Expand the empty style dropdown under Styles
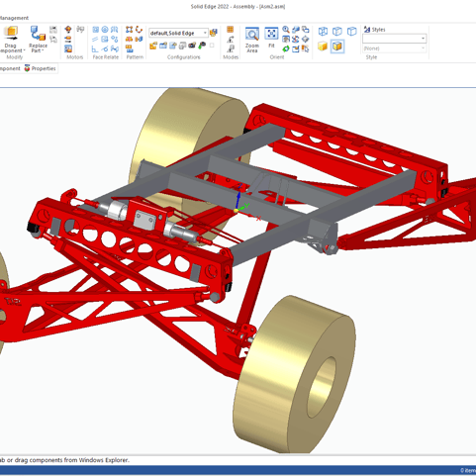 coord(394,39)
